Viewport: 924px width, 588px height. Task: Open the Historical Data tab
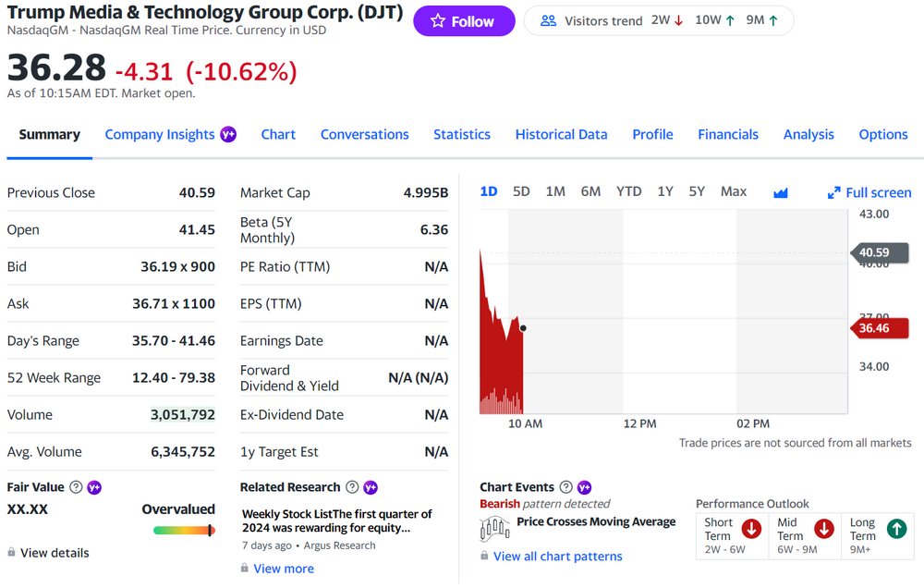(x=561, y=134)
